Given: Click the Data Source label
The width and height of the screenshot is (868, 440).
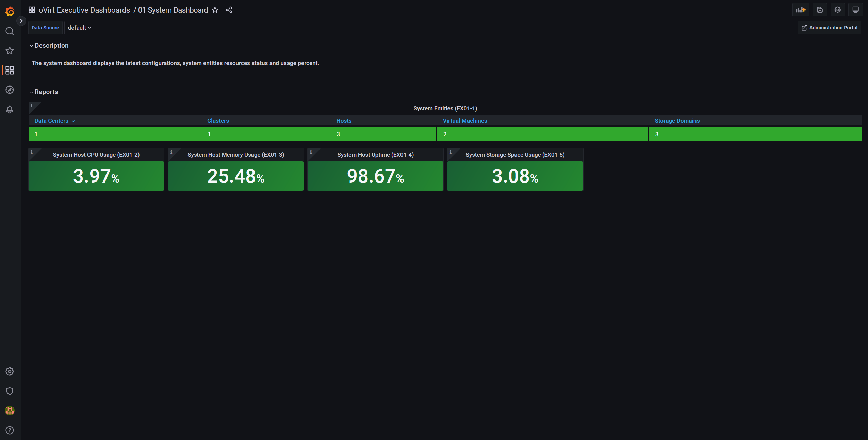Looking at the screenshot, I should (45, 28).
